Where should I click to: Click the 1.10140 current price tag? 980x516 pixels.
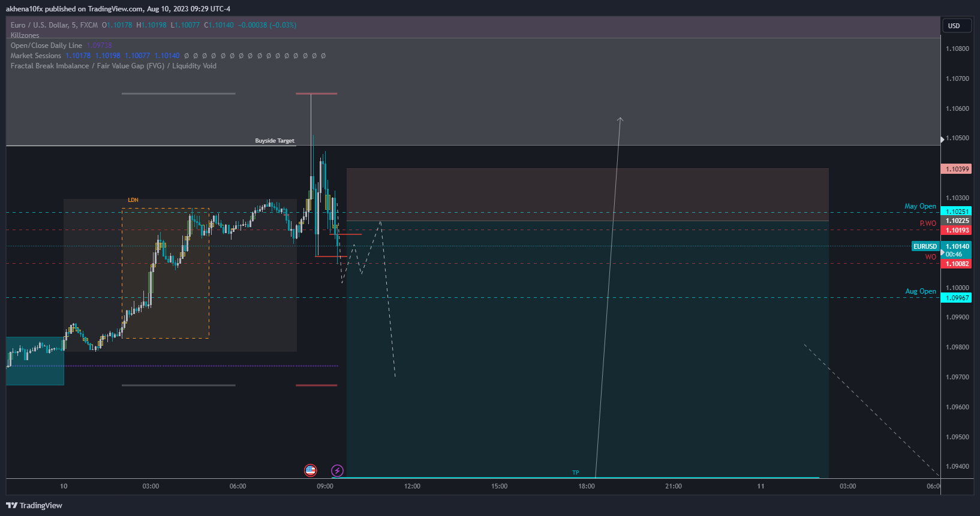click(957, 246)
